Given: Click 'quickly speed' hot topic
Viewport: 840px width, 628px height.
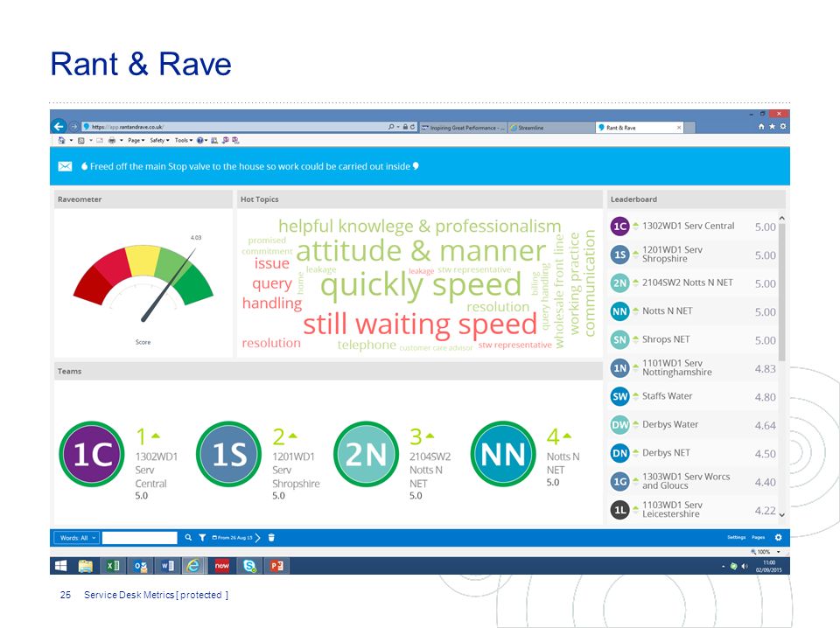Looking at the screenshot, I should [421, 285].
